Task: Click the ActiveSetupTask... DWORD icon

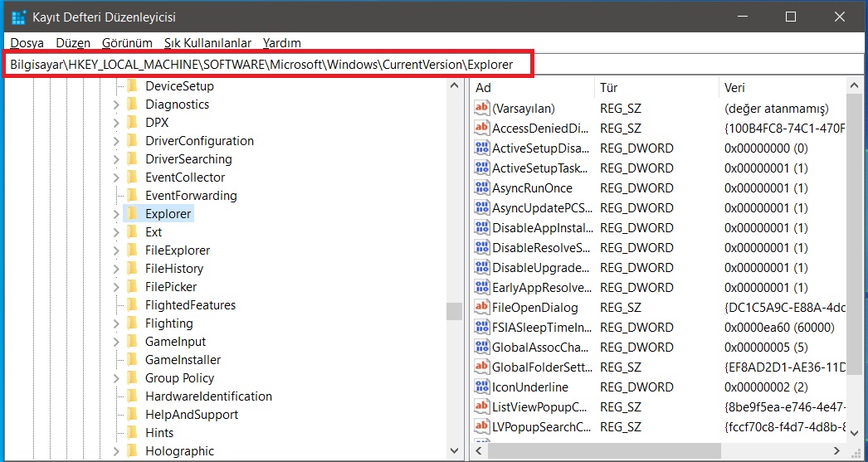Action: [x=482, y=168]
